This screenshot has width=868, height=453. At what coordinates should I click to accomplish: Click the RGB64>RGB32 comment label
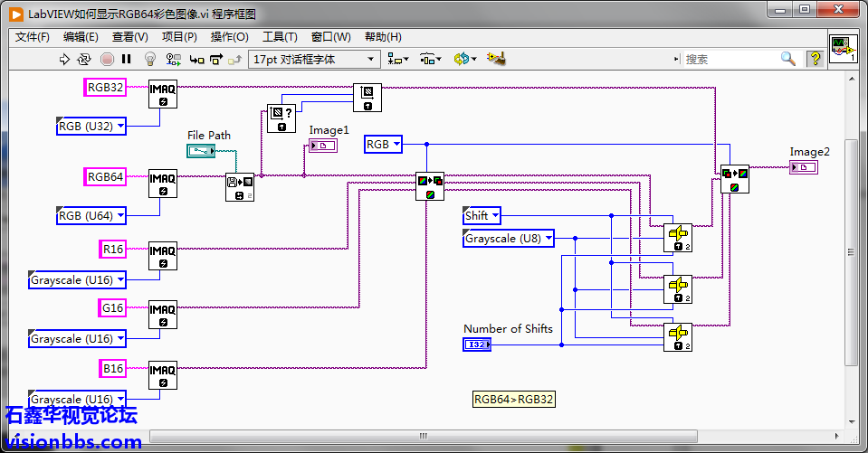coord(514,400)
